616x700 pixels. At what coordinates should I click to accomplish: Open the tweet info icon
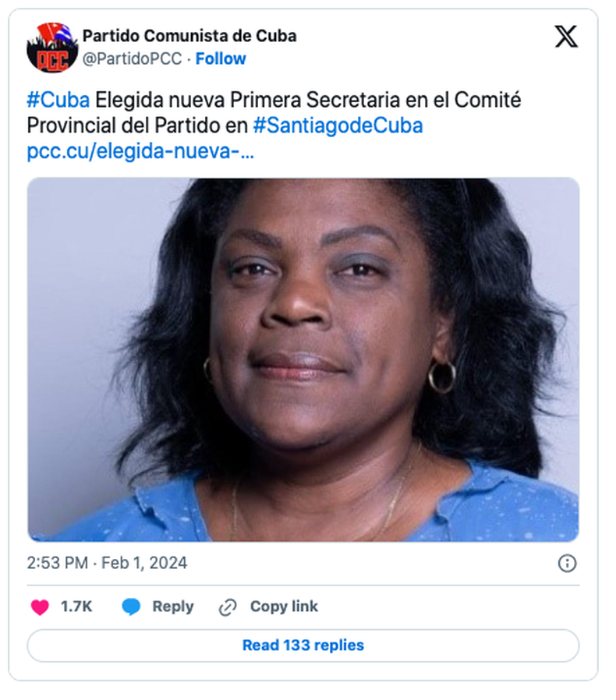[x=567, y=563]
